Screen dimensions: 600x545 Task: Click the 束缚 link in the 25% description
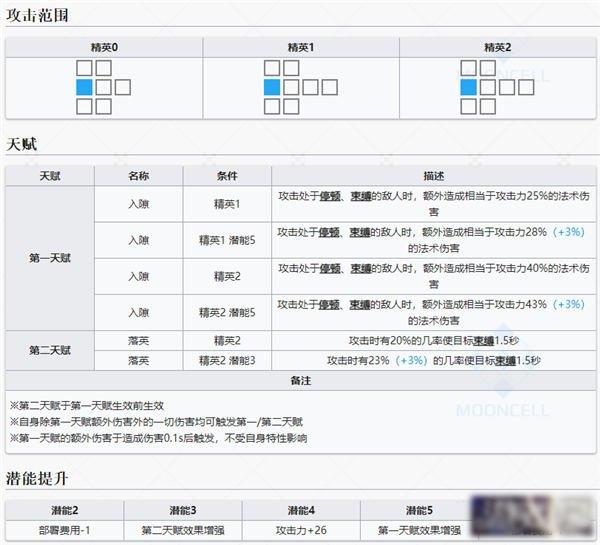(361, 196)
